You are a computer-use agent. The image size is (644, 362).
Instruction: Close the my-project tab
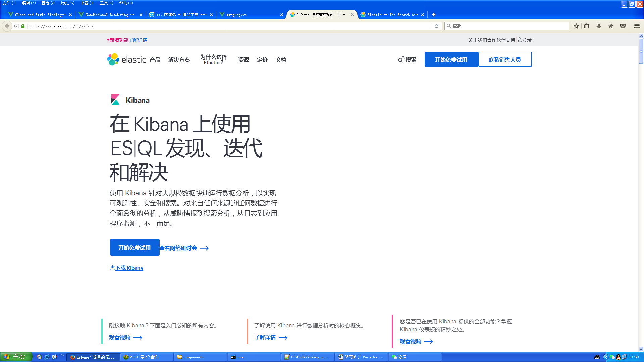(x=282, y=15)
